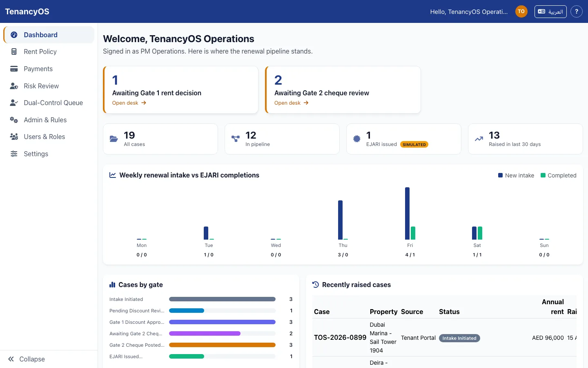Click the Gate 2 Cheque Posted orange bar
The height and width of the screenshot is (368, 588).
pyautogui.click(x=222, y=345)
